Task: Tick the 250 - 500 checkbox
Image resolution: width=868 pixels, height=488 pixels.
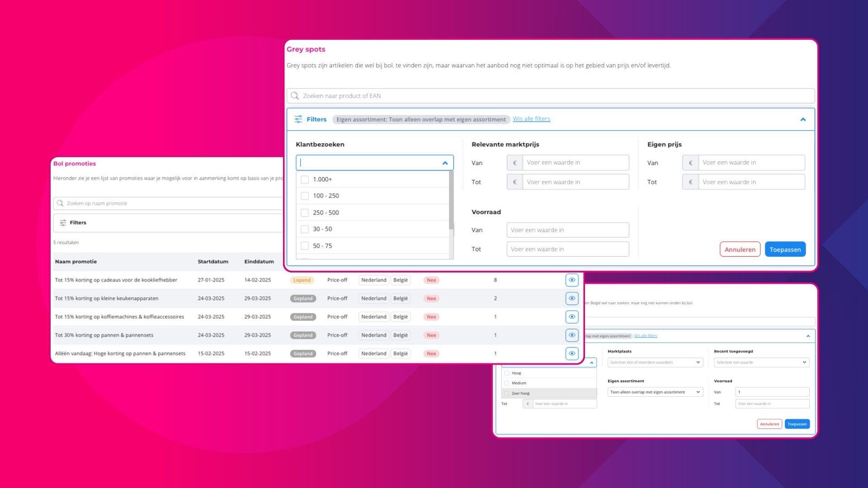Action: (305, 212)
